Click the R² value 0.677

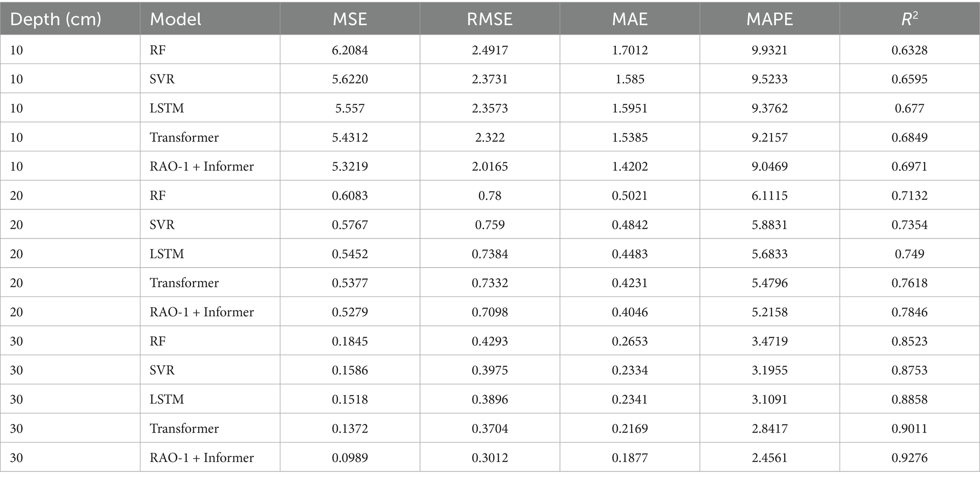pos(909,108)
